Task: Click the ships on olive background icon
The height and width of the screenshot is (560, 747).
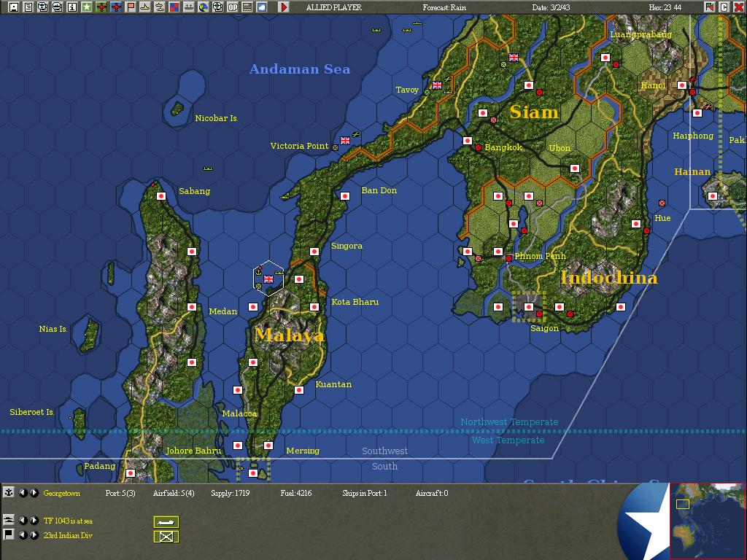Action: point(189,7)
